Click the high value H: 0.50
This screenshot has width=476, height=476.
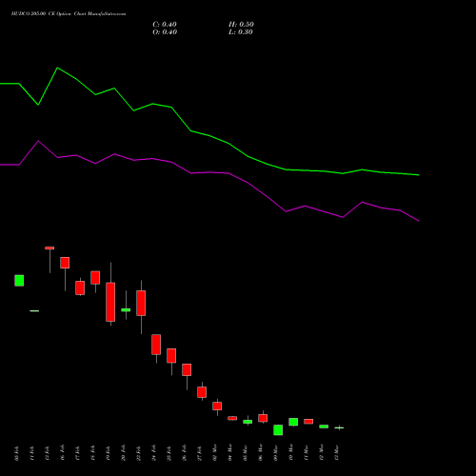pyautogui.click(x=241, y=25)
